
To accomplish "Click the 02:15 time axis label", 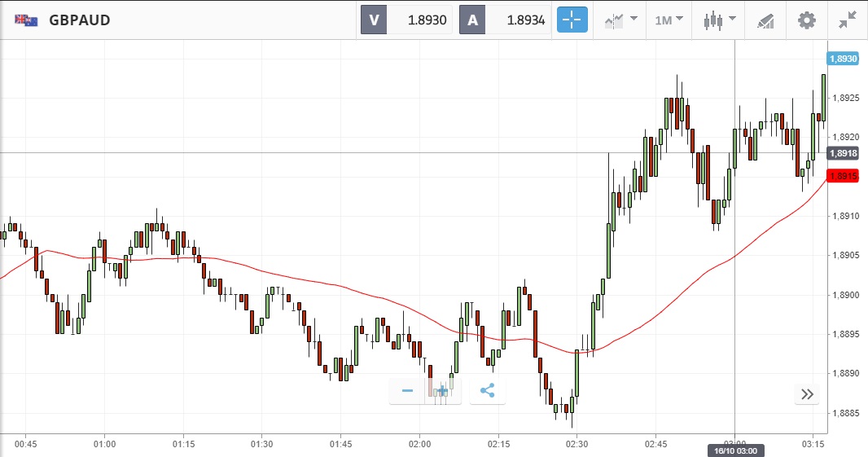I will (498, 444).
